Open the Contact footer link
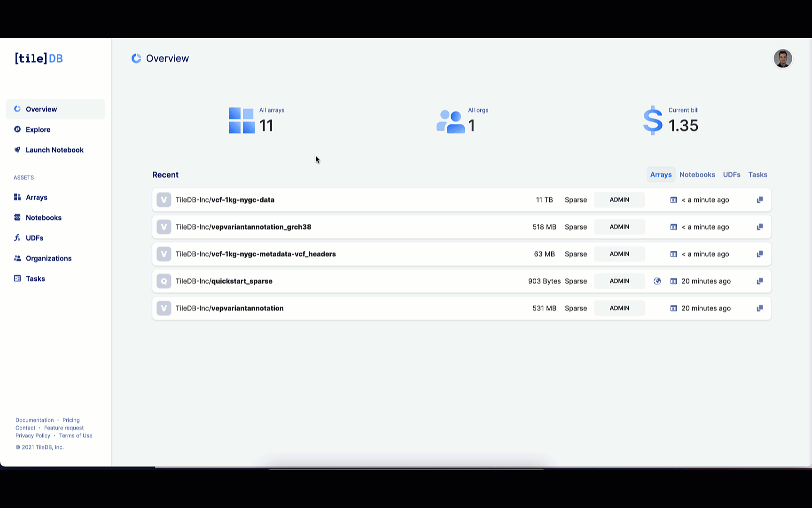Image resolution: width=812 pixels, height=508 pixels. coord(25,428)
